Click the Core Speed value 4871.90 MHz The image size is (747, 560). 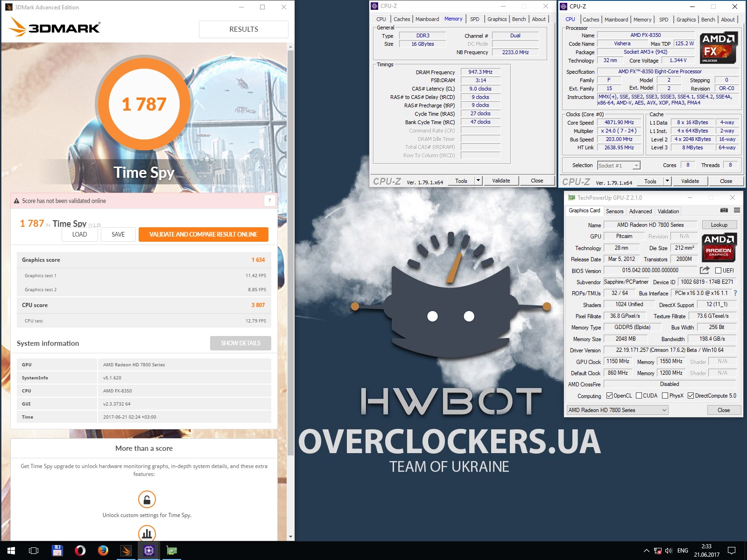point(619,122)
